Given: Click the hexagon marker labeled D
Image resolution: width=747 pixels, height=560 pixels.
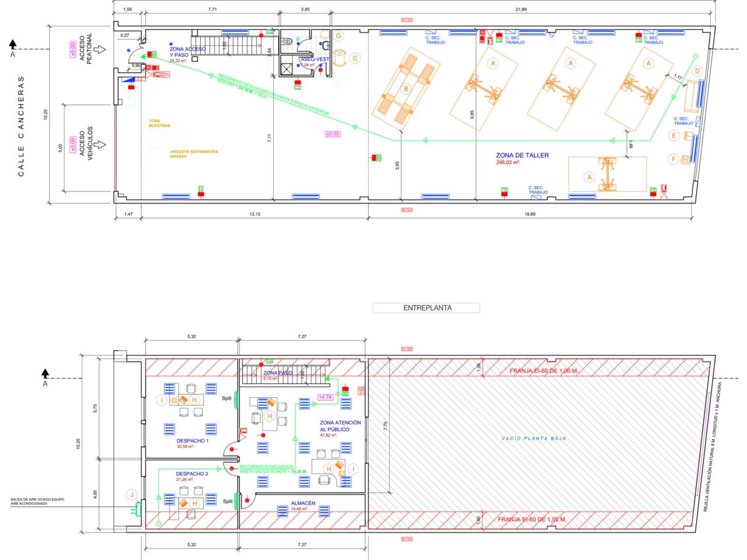Looking at the screenshot, I should click(696, 71).
